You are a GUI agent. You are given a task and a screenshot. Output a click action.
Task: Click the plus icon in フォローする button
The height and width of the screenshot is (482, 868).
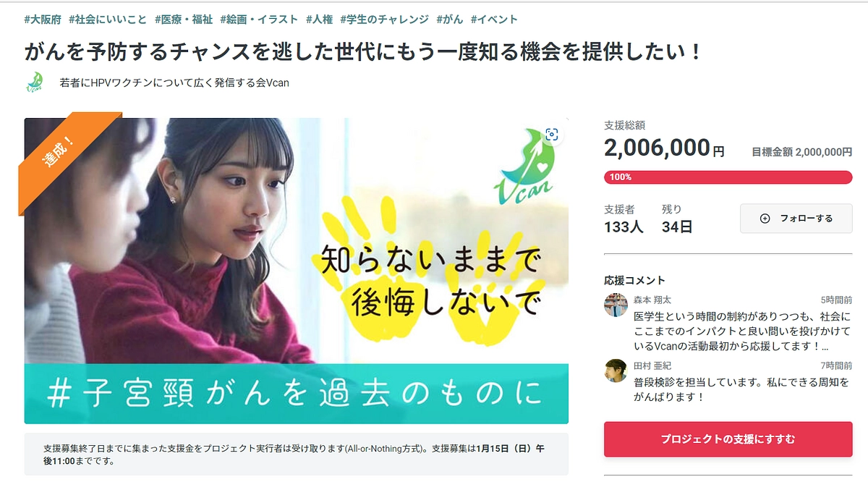(765, 219)
